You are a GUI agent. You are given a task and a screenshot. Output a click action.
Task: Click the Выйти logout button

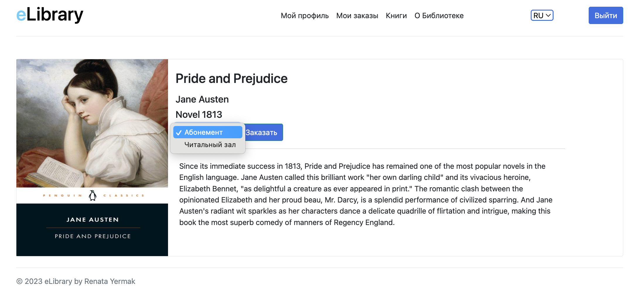coord(606,15)
